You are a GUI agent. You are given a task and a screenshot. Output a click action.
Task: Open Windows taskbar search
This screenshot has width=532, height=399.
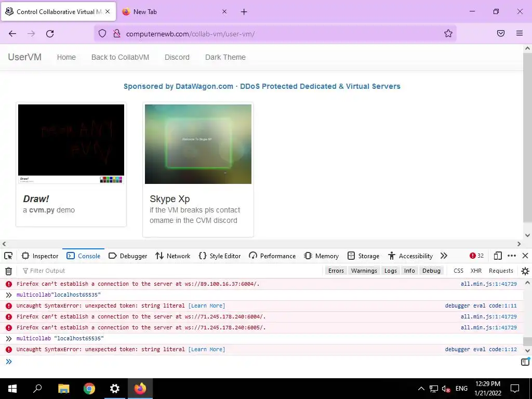tap(37, 389)
